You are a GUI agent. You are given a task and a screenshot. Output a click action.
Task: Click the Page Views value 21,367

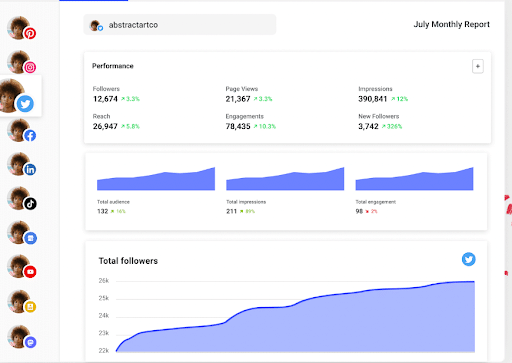click(x=238, y=99)
